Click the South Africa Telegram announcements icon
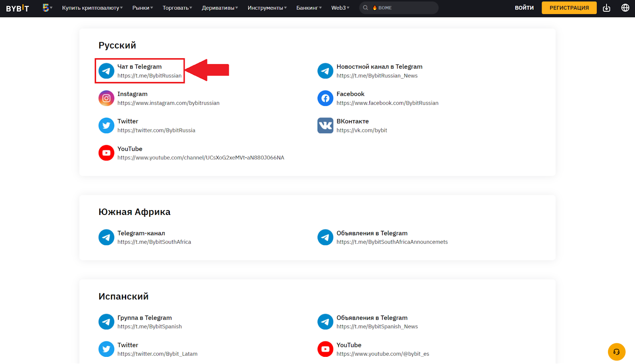The image size is (635, 364). (325, 238)
